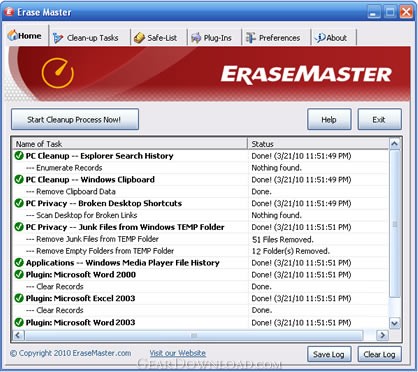Open the Preferences tab
This screenshot has height=372, width=418.
[x=276, y=38]
